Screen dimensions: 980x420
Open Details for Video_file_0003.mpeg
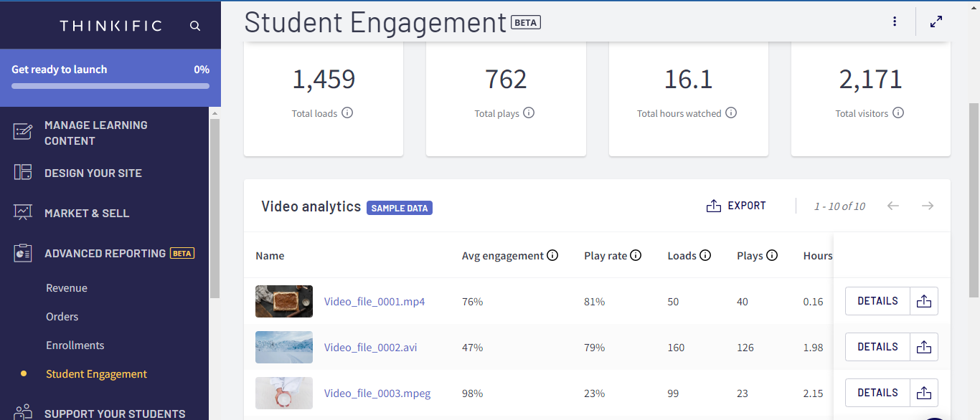[877, 393]
